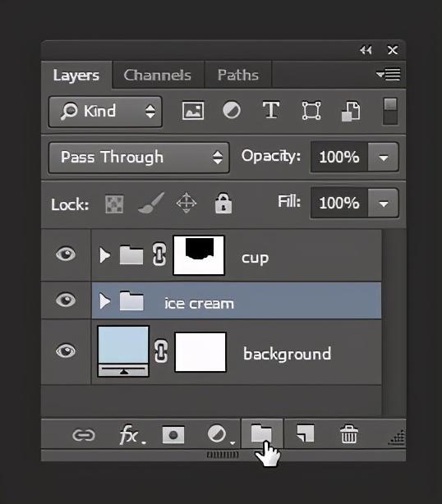Filter for adjustment layers icon
This screenshot has width=442, height=504.
[232, 110]
